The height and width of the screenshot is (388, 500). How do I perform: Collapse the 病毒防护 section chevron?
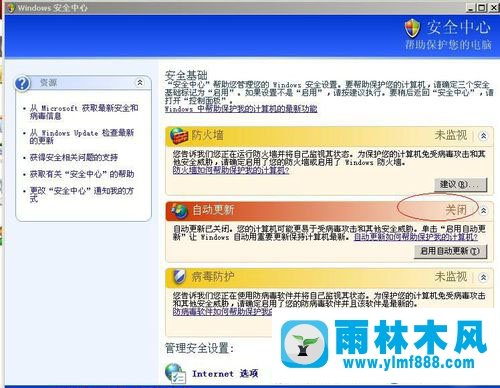483,277
